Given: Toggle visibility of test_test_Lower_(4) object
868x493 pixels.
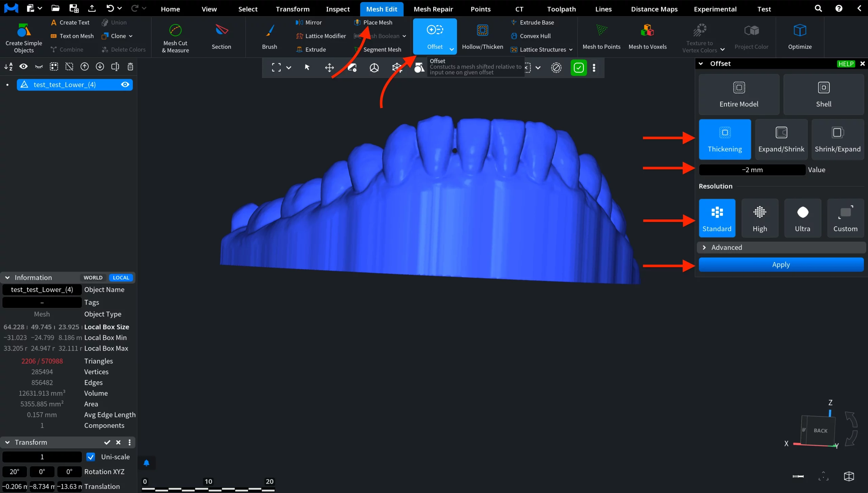Looking at the screenshot, I should tap(125, 85).
